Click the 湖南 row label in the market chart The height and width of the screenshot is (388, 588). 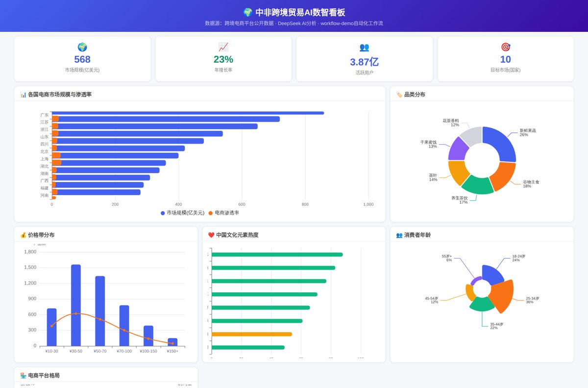point(45,174)
